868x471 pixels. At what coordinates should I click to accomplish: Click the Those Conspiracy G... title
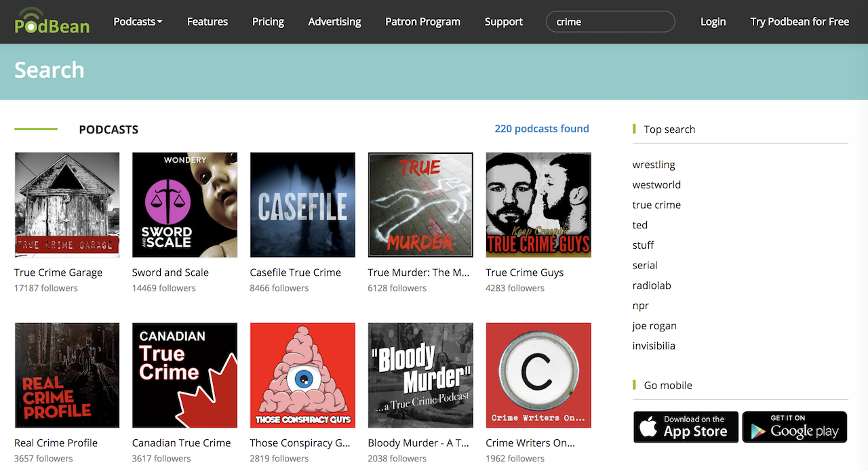click(300, 443)
